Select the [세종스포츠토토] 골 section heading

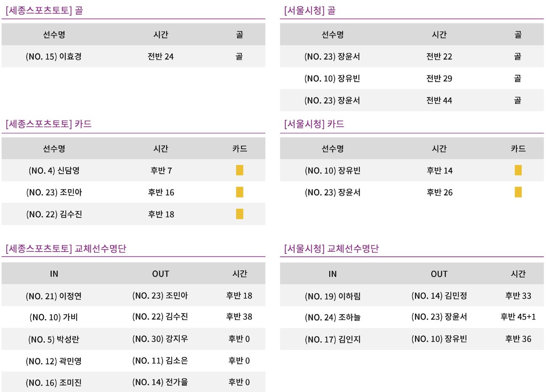tap(45, 11)
